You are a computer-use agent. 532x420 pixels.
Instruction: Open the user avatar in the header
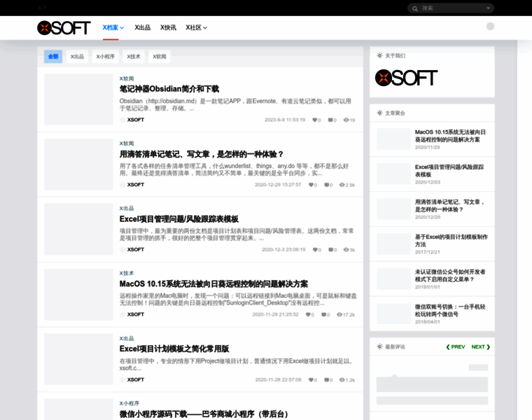tap(490, 26)
